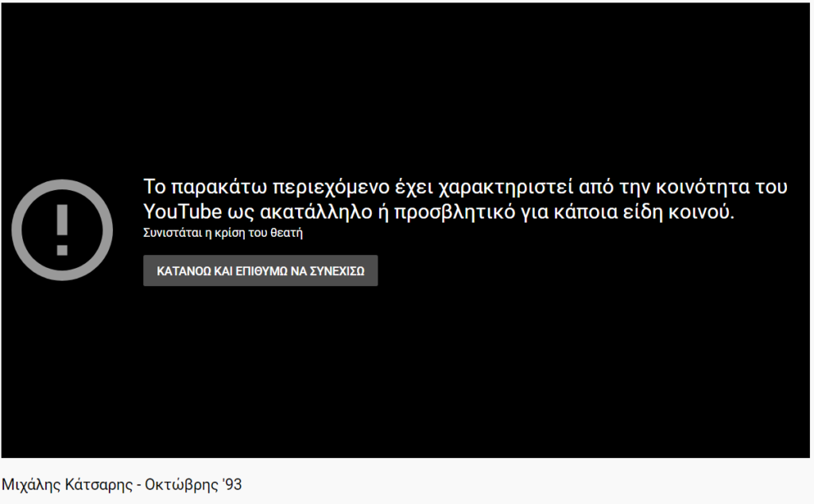Click the Συνιστάται η κρίση του θεατή text
The image size is (814, 504).
point(223,233)
